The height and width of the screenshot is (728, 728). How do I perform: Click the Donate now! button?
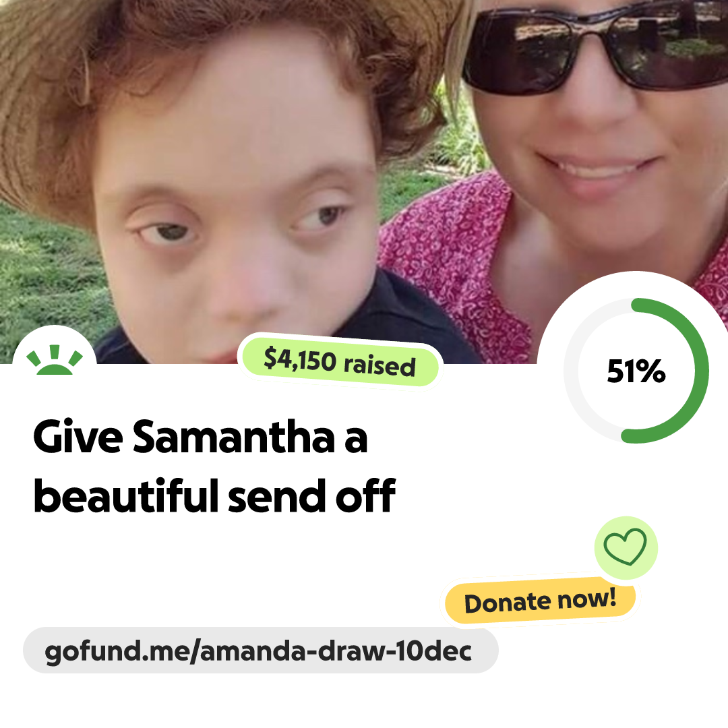click(540, 601)
